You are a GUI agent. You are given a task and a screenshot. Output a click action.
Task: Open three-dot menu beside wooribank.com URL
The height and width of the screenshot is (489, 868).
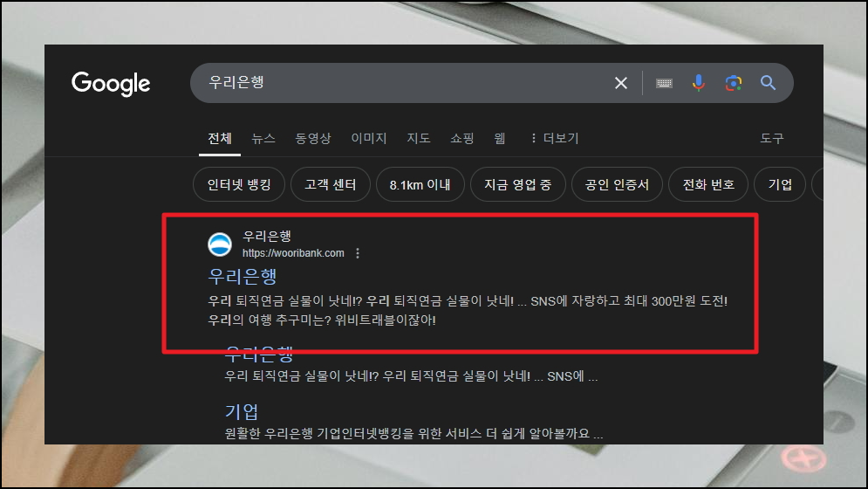[x=358, y=253]
